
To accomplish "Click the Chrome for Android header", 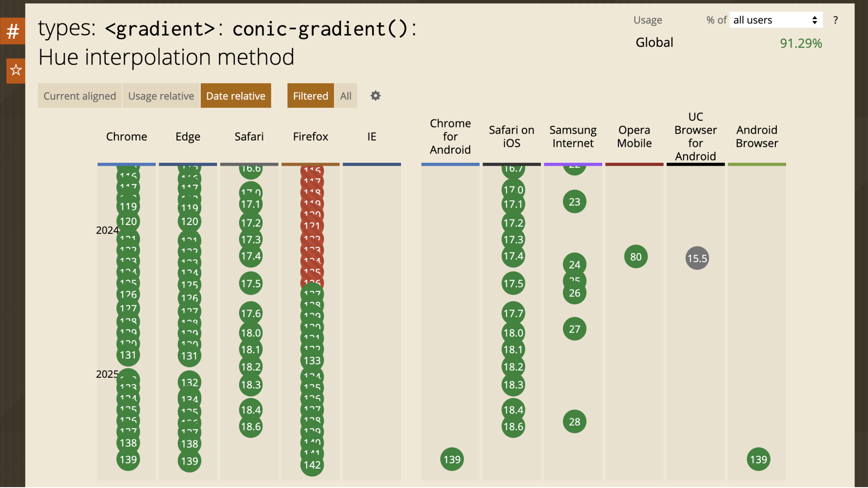I will point(450,136).
